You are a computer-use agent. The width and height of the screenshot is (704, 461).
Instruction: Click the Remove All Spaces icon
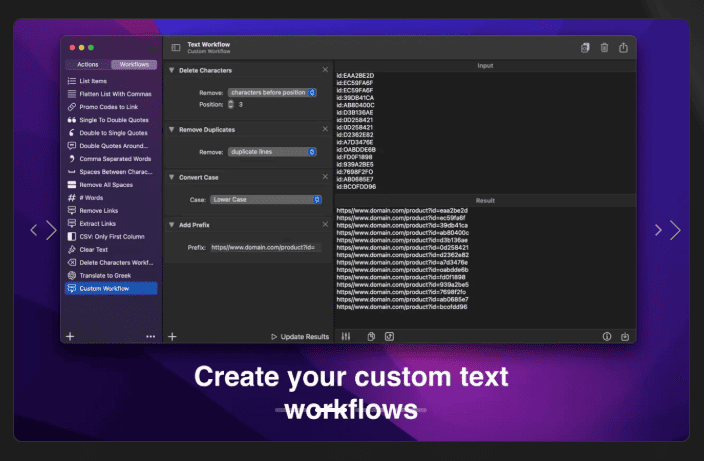[x=71, y=184]
